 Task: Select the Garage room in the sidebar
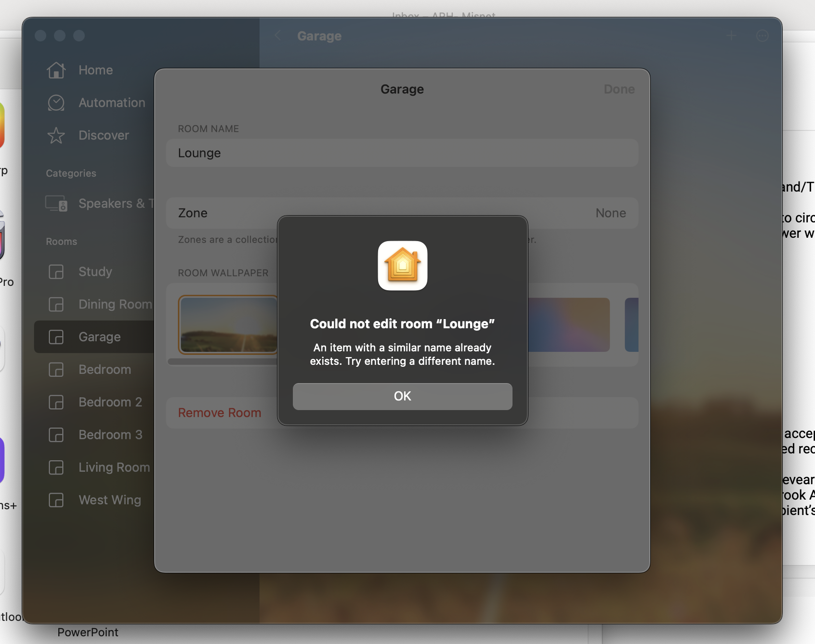(99, 337)
